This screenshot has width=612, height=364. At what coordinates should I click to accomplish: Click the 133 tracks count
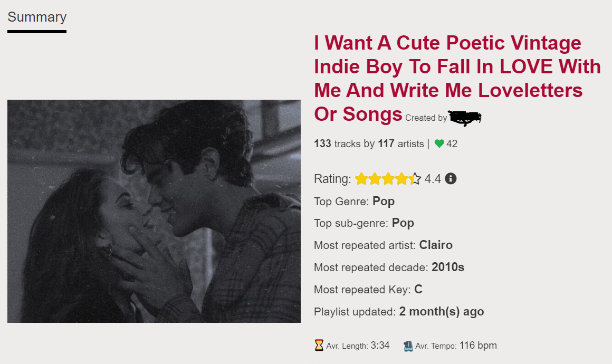point(322,143)
